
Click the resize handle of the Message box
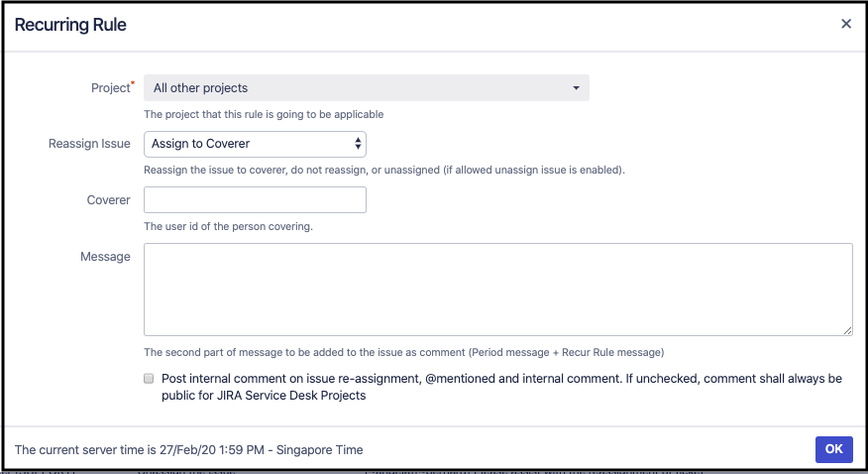[x=848, y=331]
